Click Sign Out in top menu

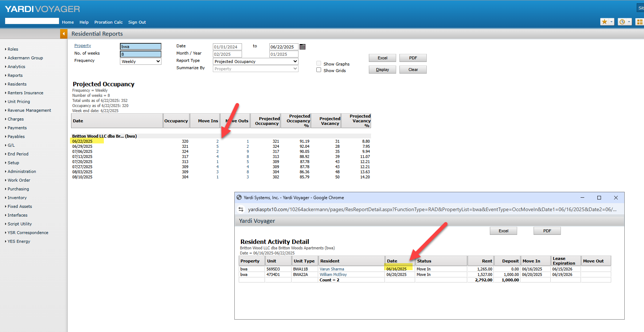137,22
